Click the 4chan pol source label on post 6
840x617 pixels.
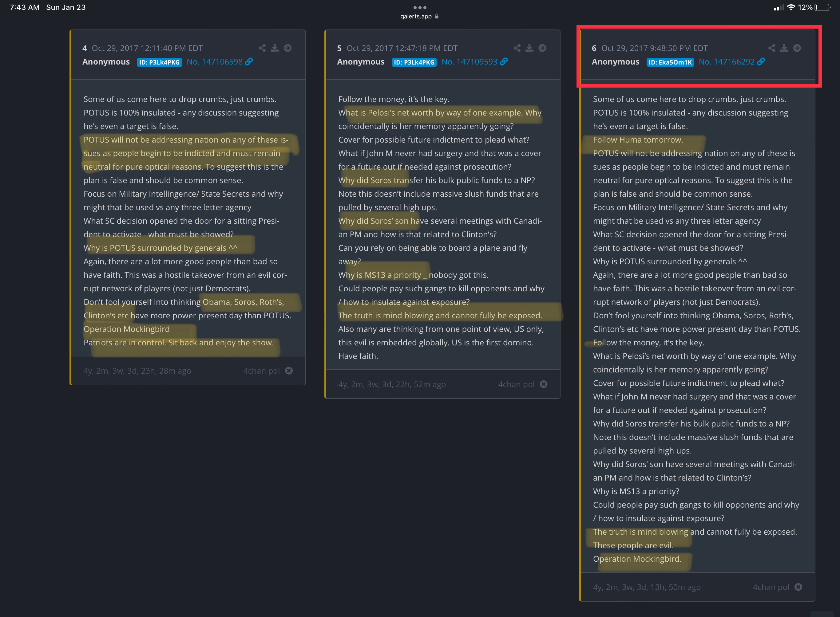[771, 587]
